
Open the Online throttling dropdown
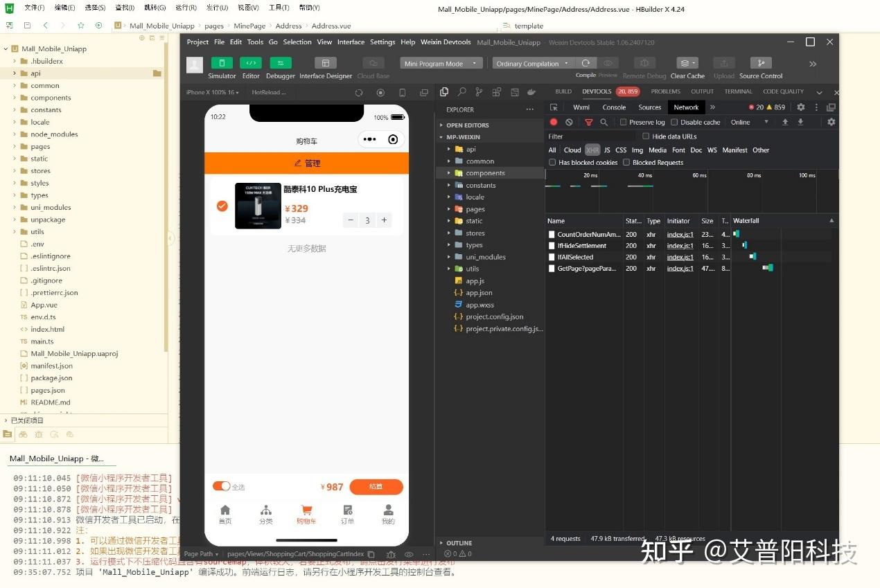point(750,122)
